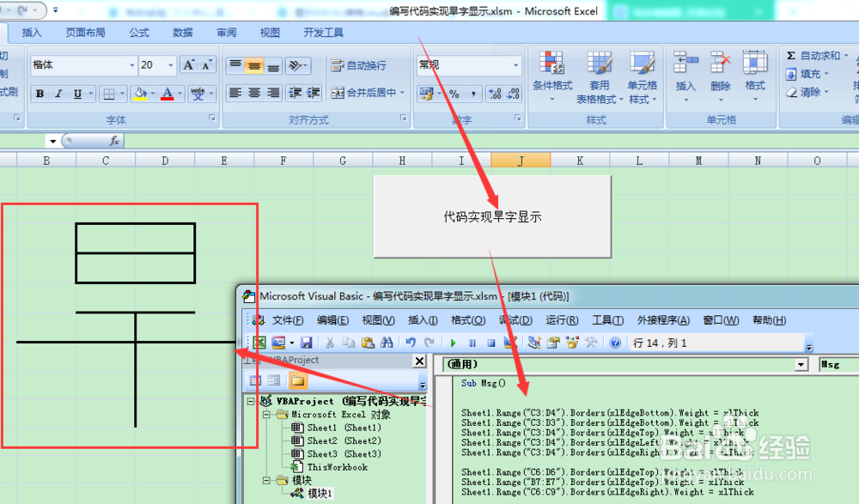This screenshot has width=859, height=504.
Task: Toggle center horizontal alignment button
Action: pos(254,93)
